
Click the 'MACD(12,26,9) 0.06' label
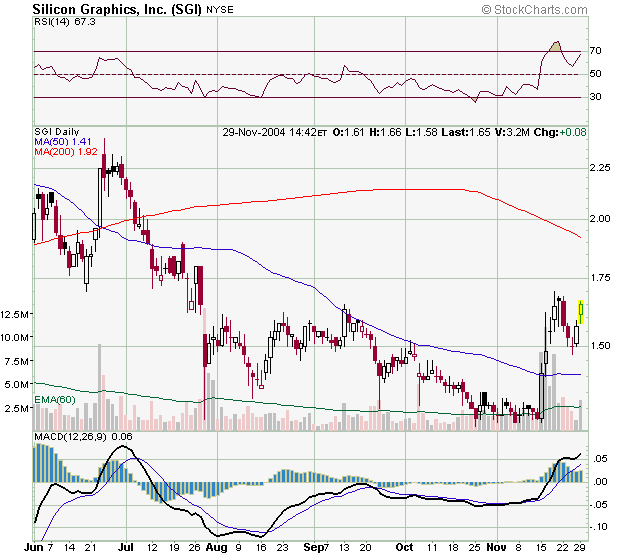click(83, 437)
